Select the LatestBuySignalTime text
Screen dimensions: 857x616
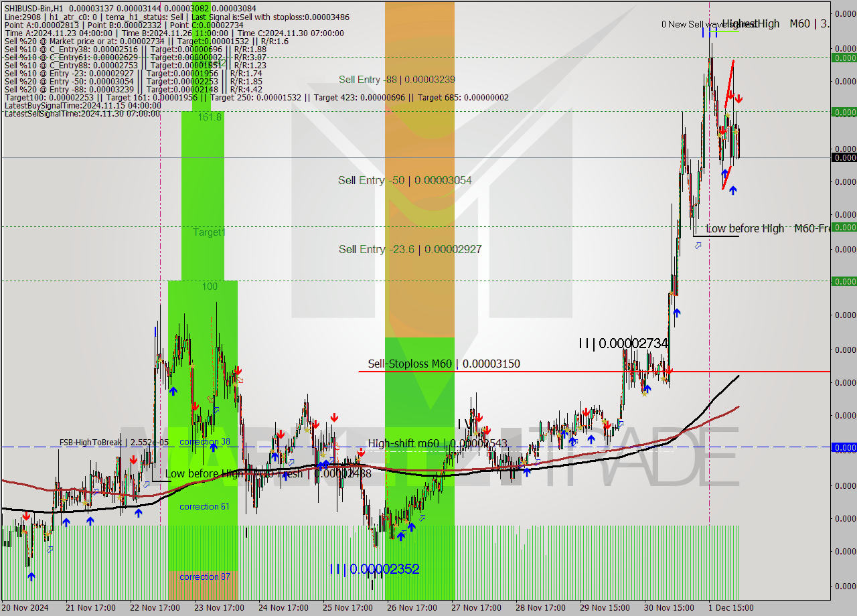(x=82, y=105)
